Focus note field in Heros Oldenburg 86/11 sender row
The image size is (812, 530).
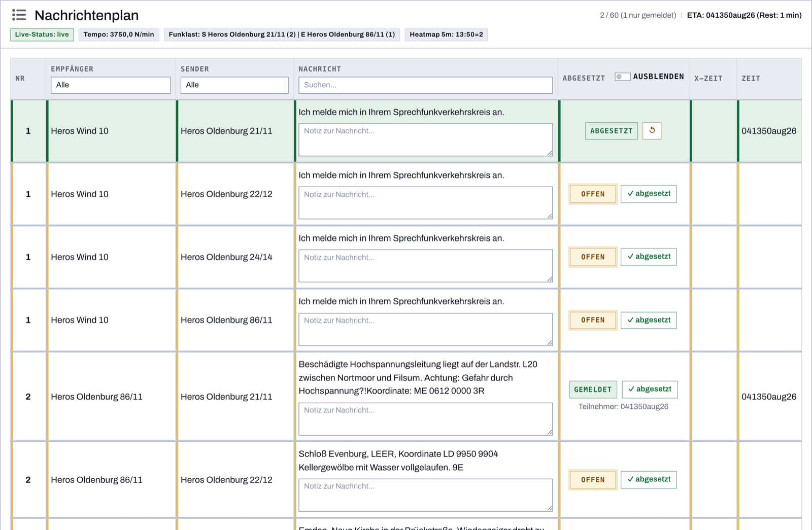pyautogui.click(x=425, y=329)
